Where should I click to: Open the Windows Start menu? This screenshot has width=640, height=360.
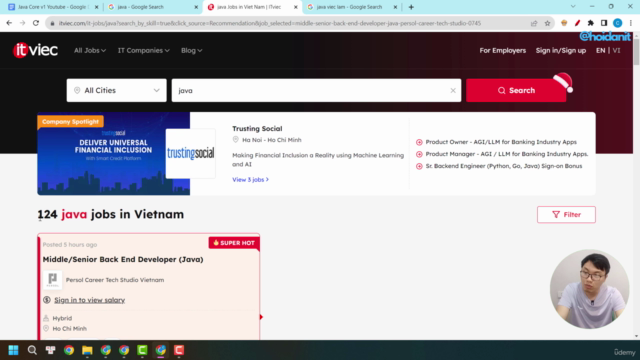(13, 350)
